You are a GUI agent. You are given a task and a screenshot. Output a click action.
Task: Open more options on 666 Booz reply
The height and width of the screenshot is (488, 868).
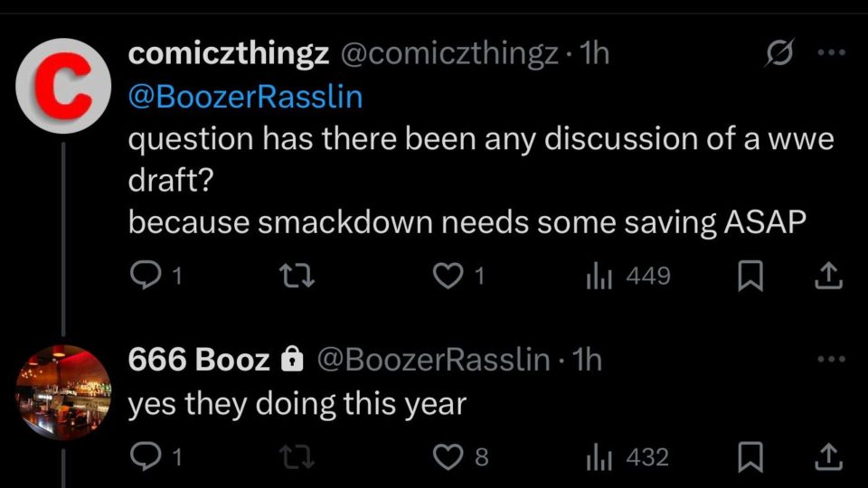[x=831, y=359]
